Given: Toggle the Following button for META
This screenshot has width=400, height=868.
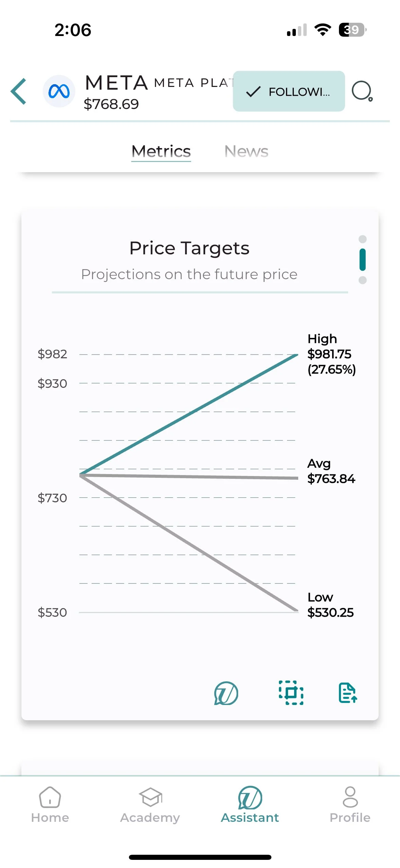Looking at the screenshot, I should click(x=289, y=91).
